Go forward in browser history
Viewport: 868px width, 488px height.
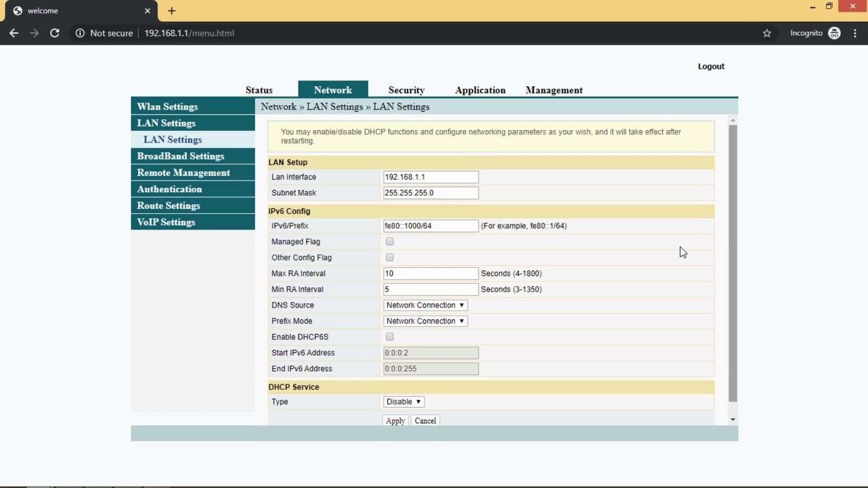click(34, 33)
